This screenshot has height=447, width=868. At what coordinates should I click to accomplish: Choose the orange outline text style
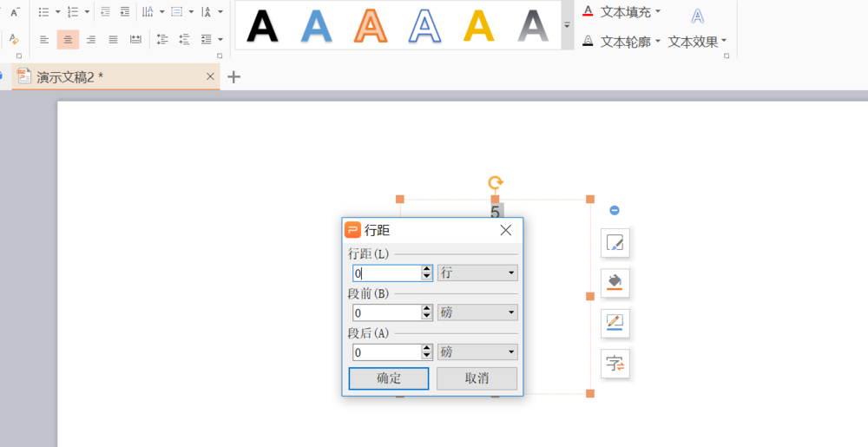(x=371, y=26)
